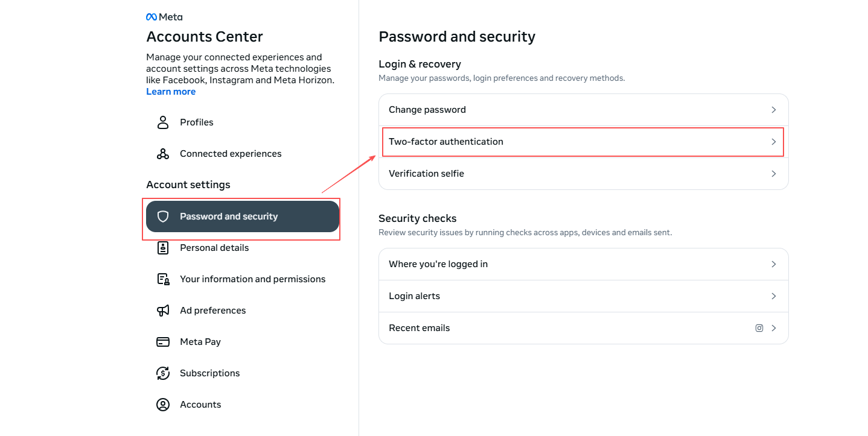Screen dimensions: 868x436
Task: Expand the Verification selfie row arrow
Action: 773,174
